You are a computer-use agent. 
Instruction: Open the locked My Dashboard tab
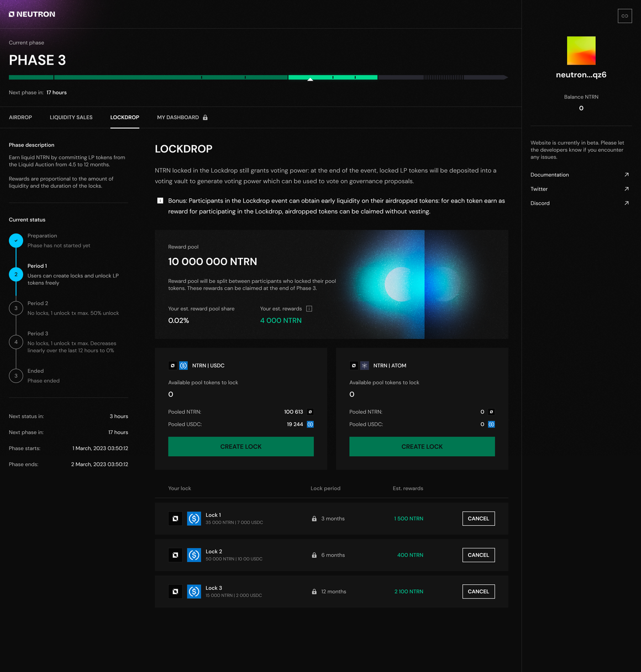pyautogui.click(x=182, y=118)
